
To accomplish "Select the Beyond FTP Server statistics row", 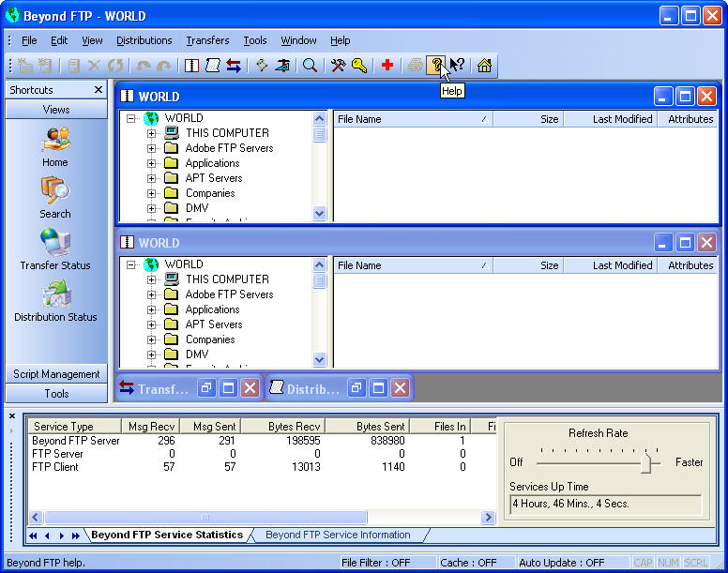I will coord(263,441).
